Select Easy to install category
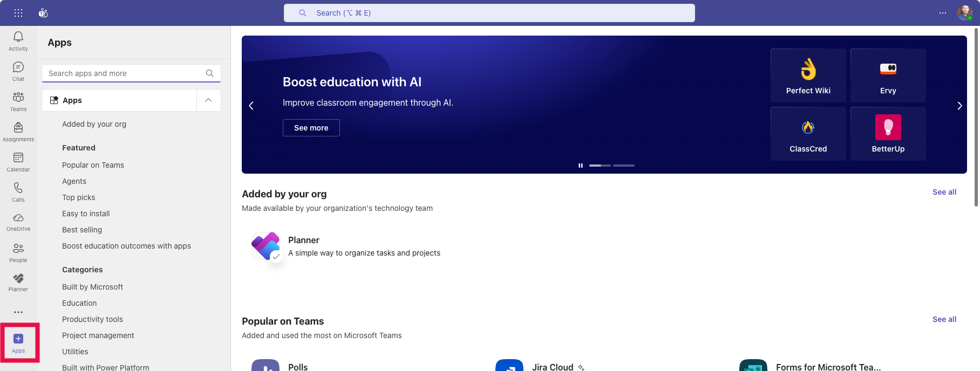Image resolution: width=980 pixels, height=371 pixels. tap(86, 214)
